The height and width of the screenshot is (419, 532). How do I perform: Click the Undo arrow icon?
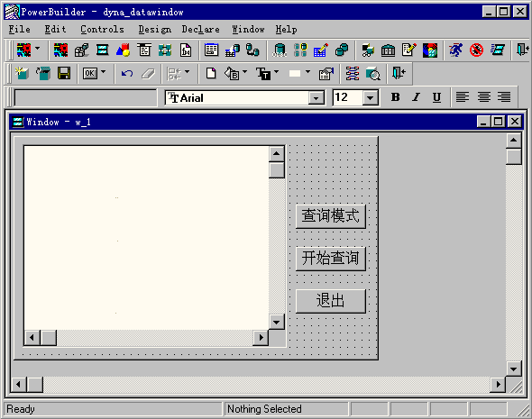[x=127, y=73]
